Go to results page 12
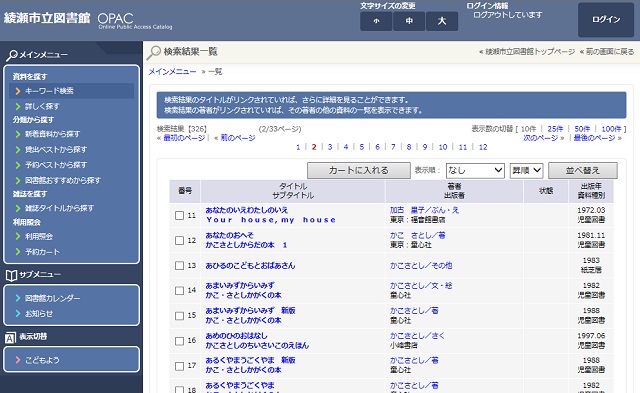Image resolution: width=640 pixels, height=393 pixels. [x=483, y=147]
